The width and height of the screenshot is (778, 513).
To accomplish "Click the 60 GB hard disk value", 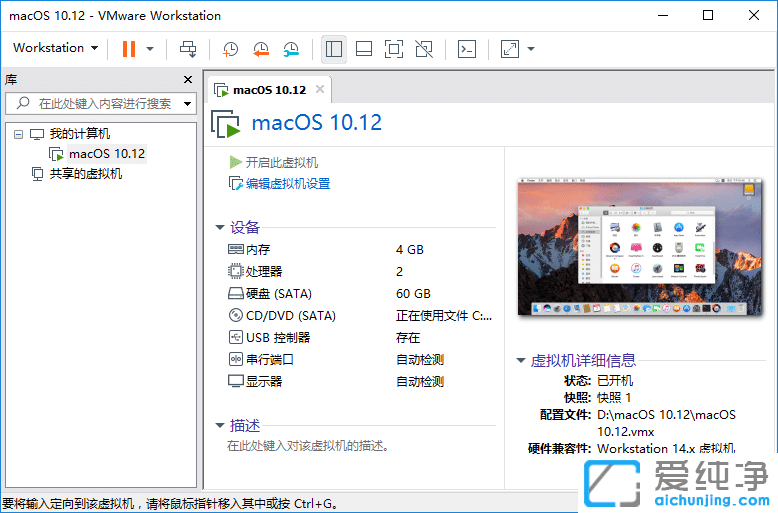I will [x=413, y=294].
